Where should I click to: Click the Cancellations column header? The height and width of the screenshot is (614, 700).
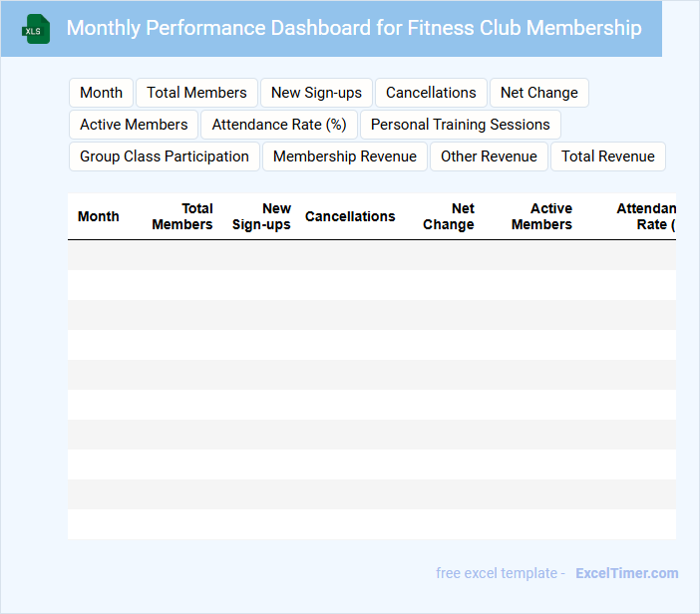click(350, 216)
